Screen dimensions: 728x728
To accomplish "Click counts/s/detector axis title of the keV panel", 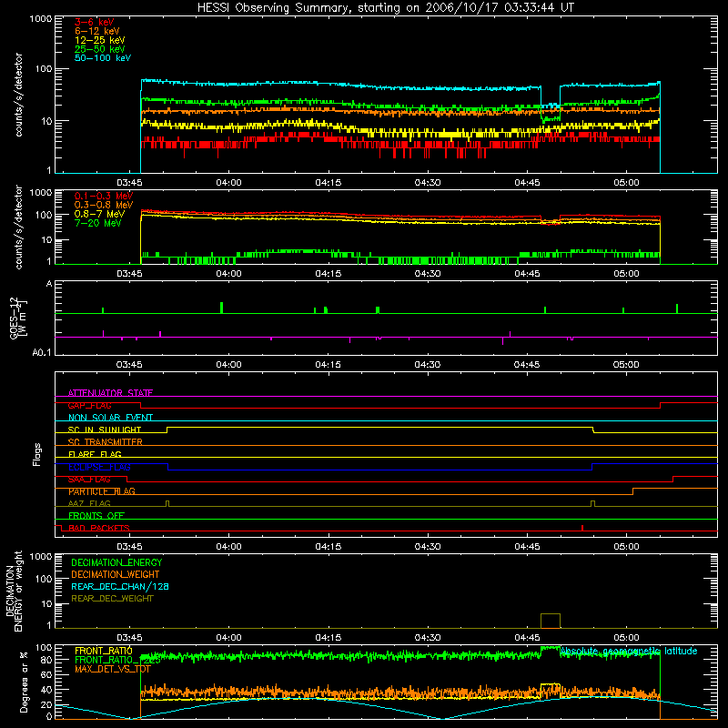I will pos(18,95).
